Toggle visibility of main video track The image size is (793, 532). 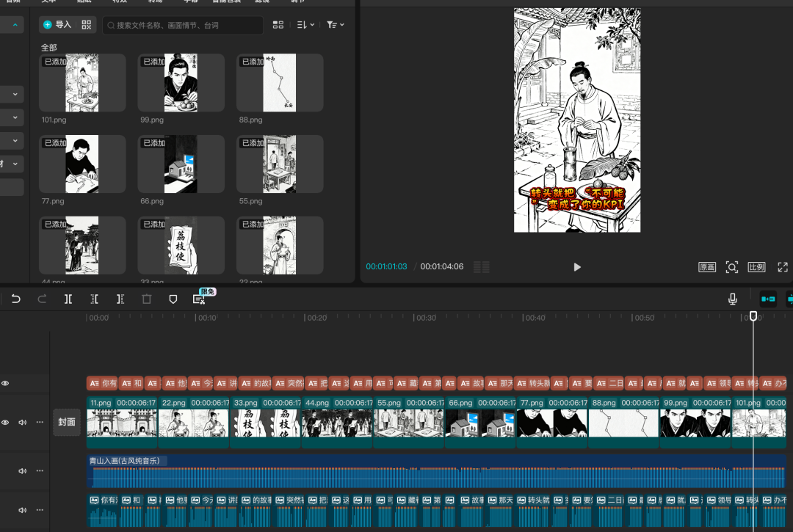point(5,423)
